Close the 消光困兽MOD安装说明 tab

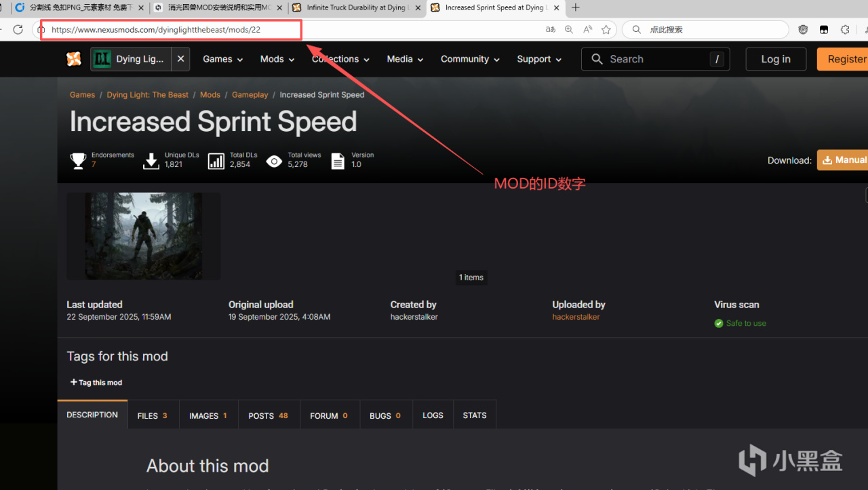(279, 8)
